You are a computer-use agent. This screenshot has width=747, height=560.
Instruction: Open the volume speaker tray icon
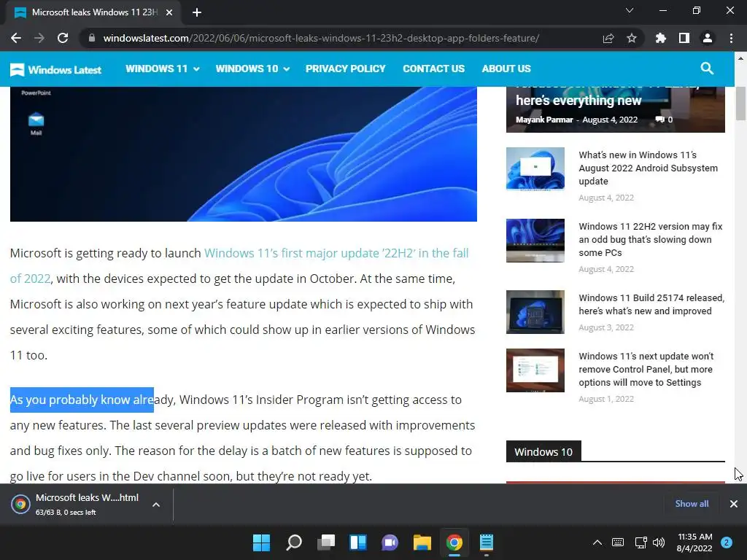pyautogui.click(x=659, y=542)
